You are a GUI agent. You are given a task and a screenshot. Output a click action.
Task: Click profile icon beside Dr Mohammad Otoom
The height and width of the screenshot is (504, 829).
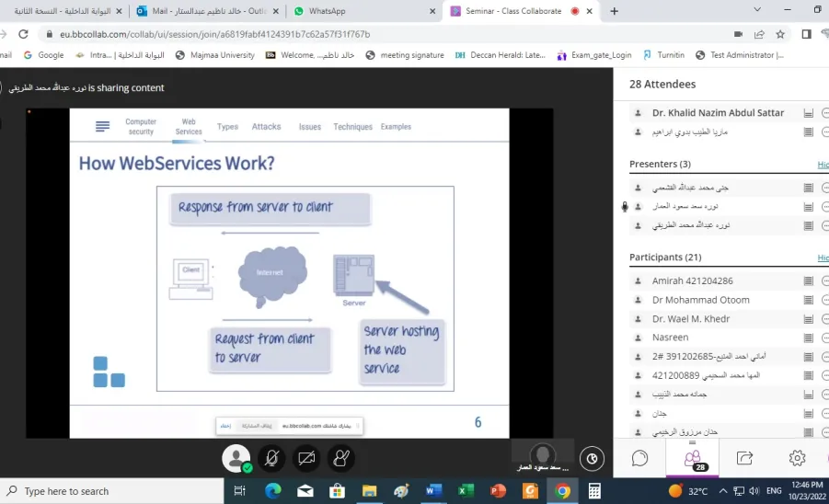pyautogui.click(x=639, y=300)
